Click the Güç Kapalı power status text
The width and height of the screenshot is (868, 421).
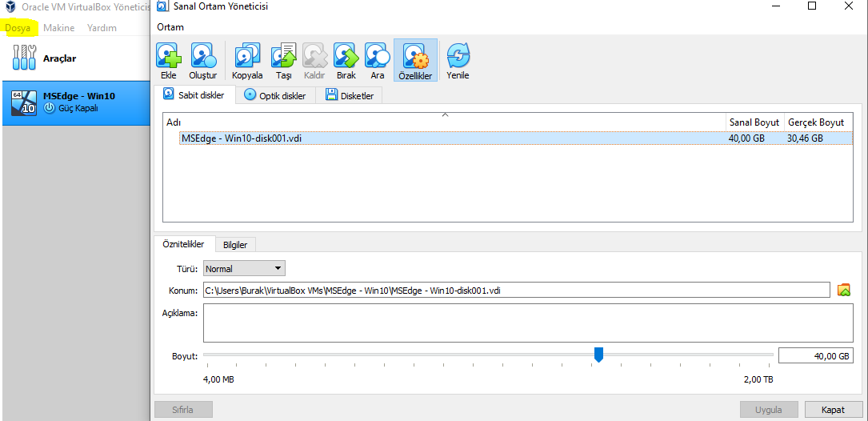tap(78, 108)
